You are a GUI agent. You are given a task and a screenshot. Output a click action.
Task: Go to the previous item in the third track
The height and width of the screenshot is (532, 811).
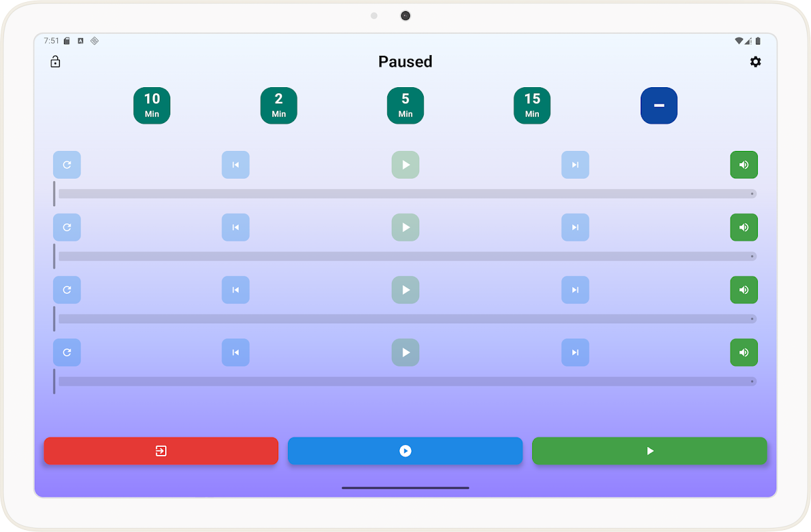[x=236, y=290]
